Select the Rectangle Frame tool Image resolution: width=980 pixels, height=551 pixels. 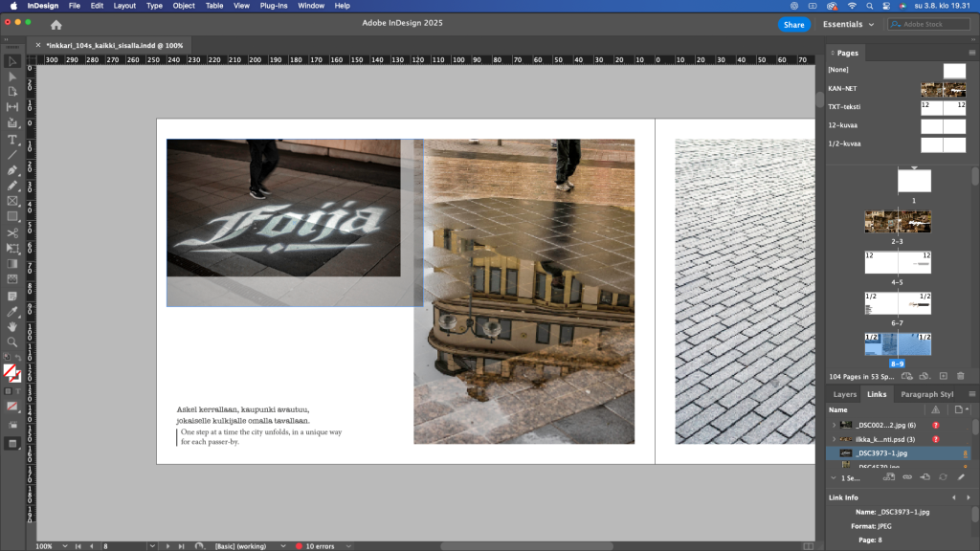tap(12, 201)
